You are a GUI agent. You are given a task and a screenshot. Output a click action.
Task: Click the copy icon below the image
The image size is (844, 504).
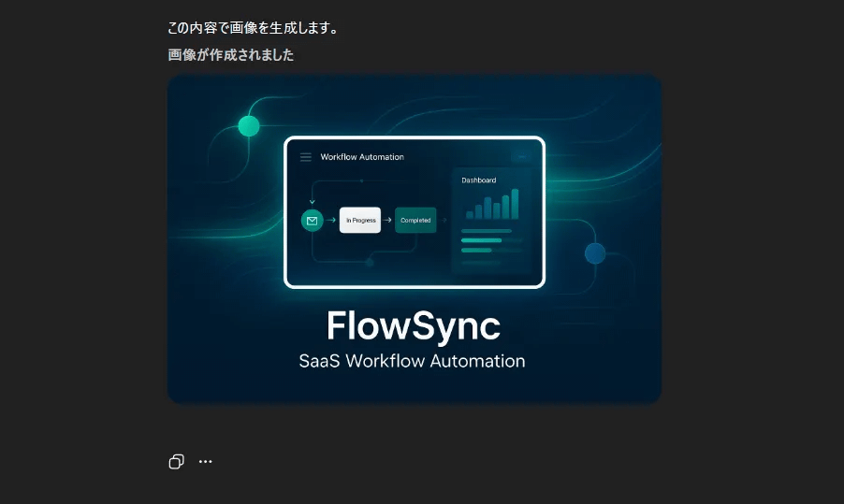[x=176, y=462]
